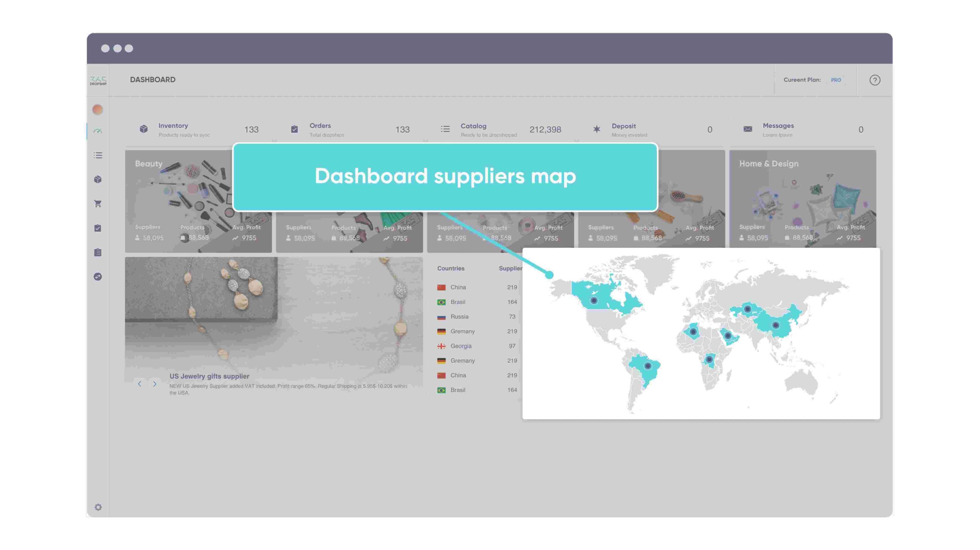Click the Orders clipboard stat icon

294,129
